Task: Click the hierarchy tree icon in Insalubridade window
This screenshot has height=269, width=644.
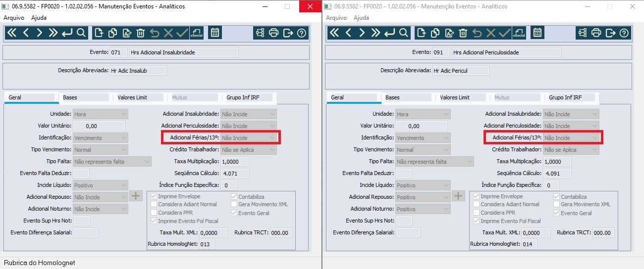Action: [x=260, y=33]
